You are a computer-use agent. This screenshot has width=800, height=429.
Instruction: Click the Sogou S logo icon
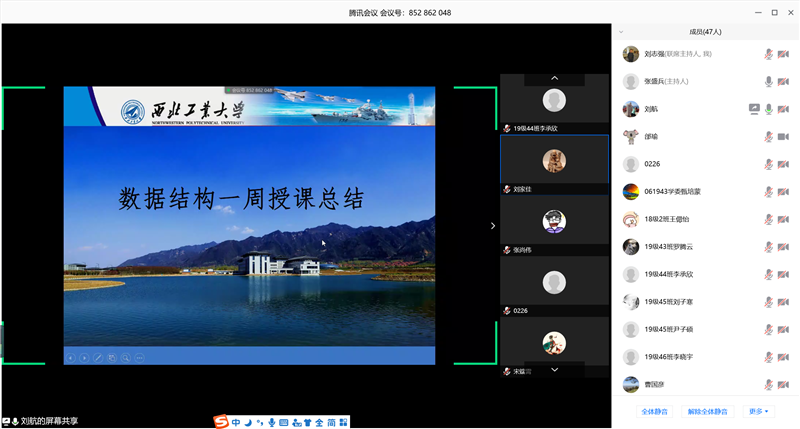point(221,422)
